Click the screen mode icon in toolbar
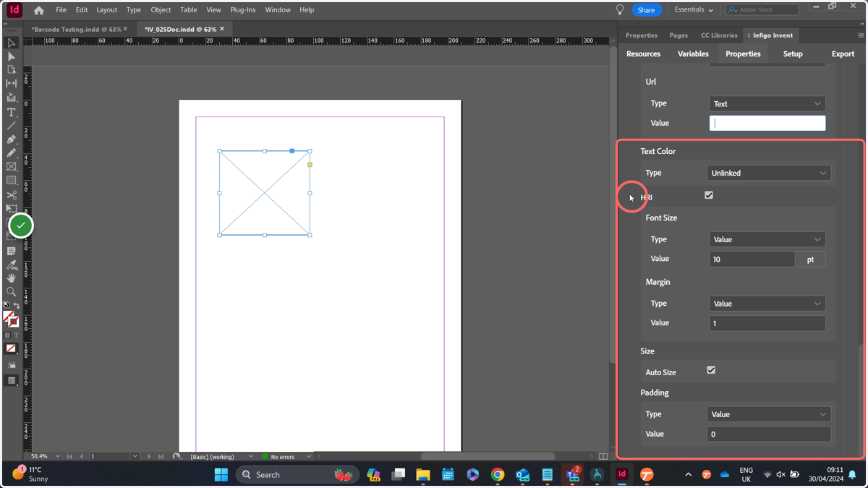Image resolution: width=868 pixels, height=488 pixels. click(x=12, y=380)
